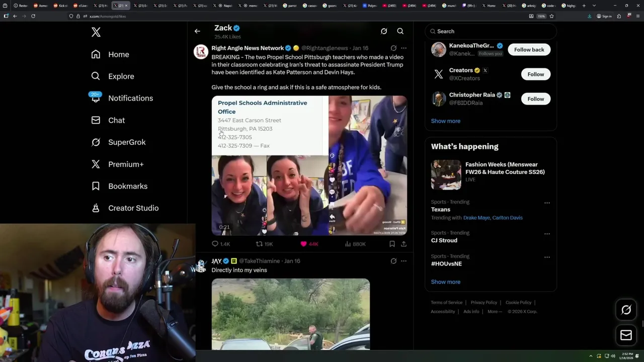Open the volume control in system tray

click(613, 356)
